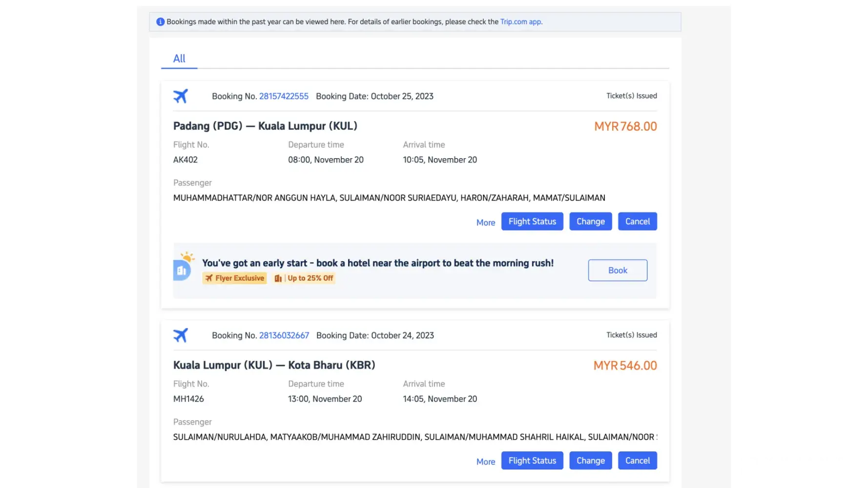The image size is (868, 488).
Task: Open booking number 28136032667
Action: tap(284, 335)
